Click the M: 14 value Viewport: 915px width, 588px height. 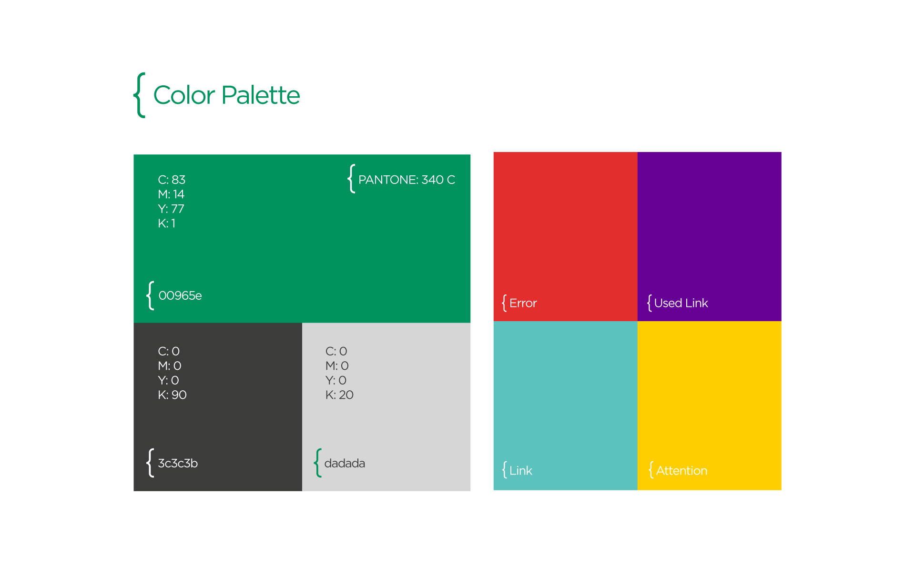coord(171,194)
